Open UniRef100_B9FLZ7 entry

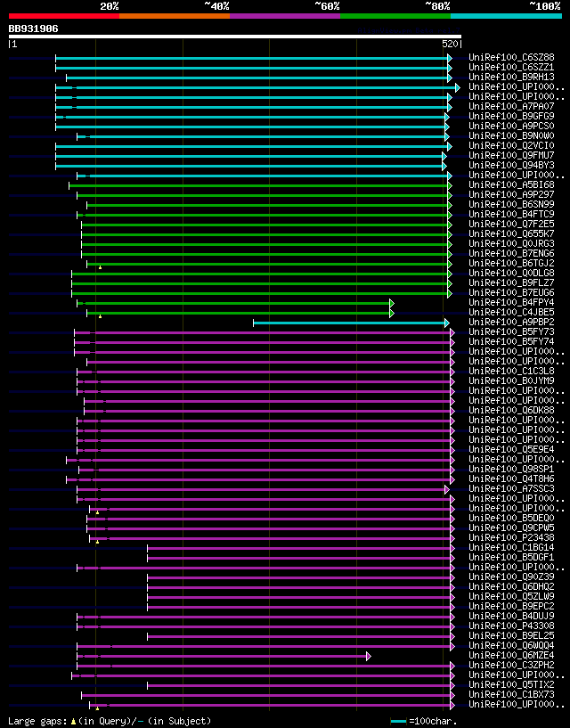(511, 282)
